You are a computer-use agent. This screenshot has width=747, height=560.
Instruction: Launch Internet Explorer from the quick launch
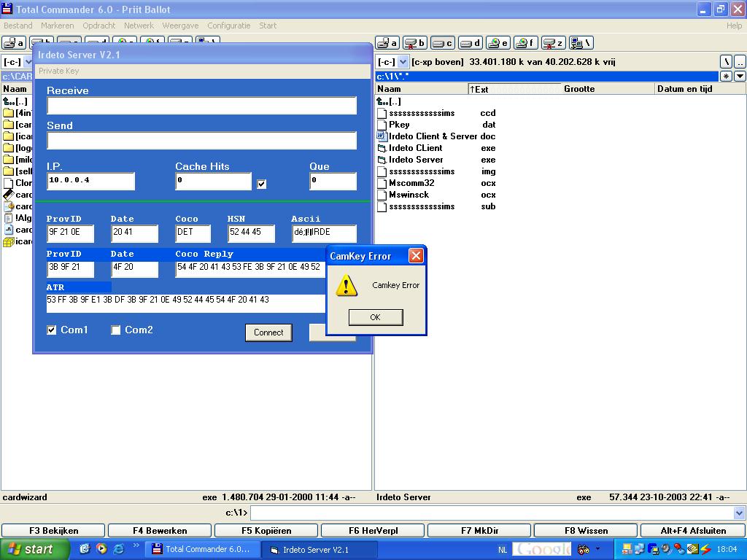click(119, 549)
